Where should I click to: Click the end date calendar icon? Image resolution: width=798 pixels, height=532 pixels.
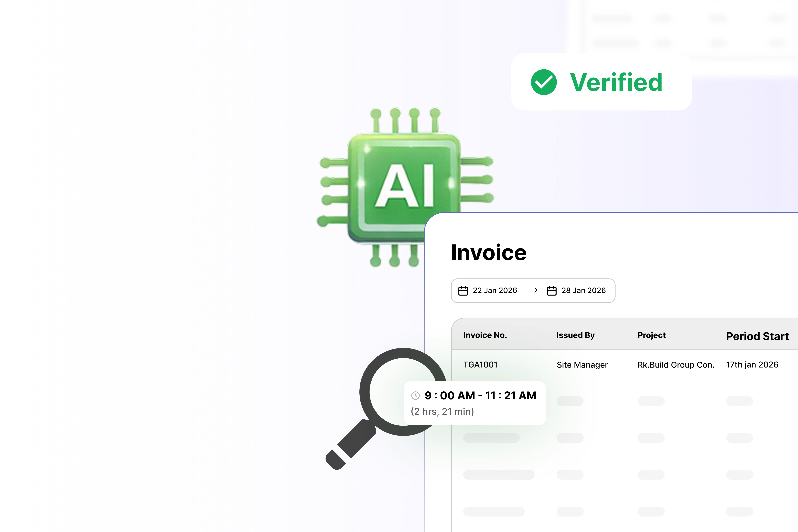pyautogui.click(x=551, y=291)
